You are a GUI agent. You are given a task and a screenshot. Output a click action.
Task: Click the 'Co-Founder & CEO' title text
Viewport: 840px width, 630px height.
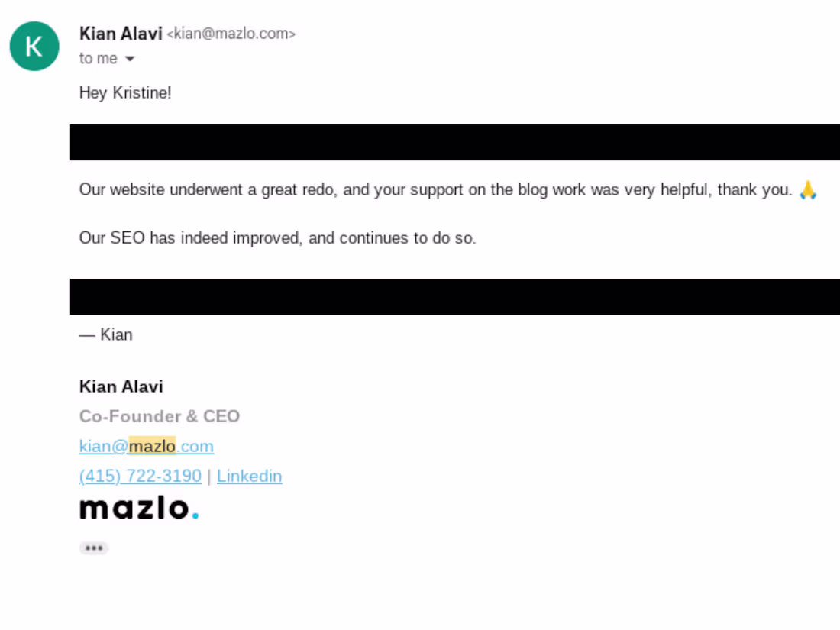pyautogui.click(x=159, y=416)
